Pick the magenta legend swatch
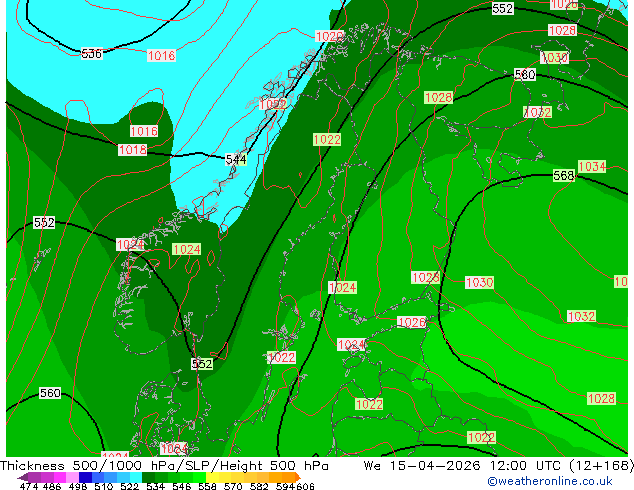The height and width of the screenshot is (490, 634). click(60, 477)
